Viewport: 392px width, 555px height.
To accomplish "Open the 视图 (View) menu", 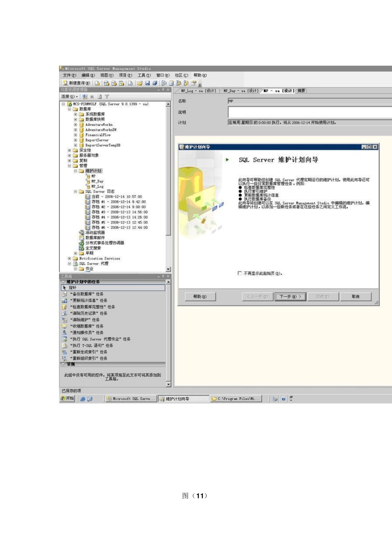I will point(106,76).
